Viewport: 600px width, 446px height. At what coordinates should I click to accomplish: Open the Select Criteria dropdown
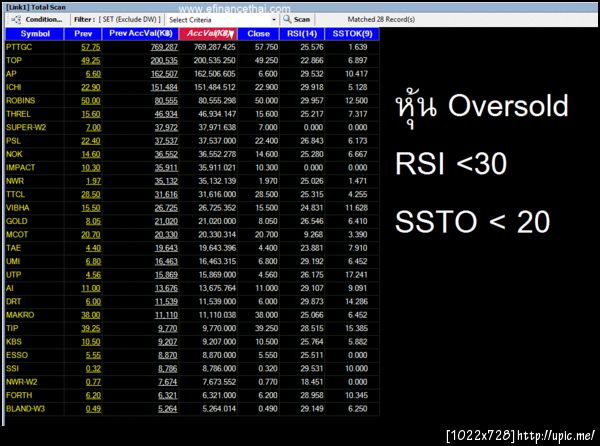222,20
